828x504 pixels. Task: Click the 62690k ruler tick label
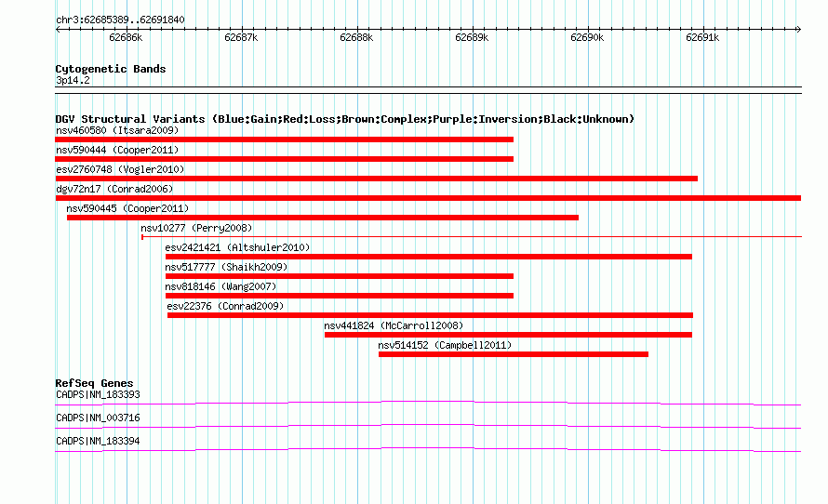(x=587, y=37)
